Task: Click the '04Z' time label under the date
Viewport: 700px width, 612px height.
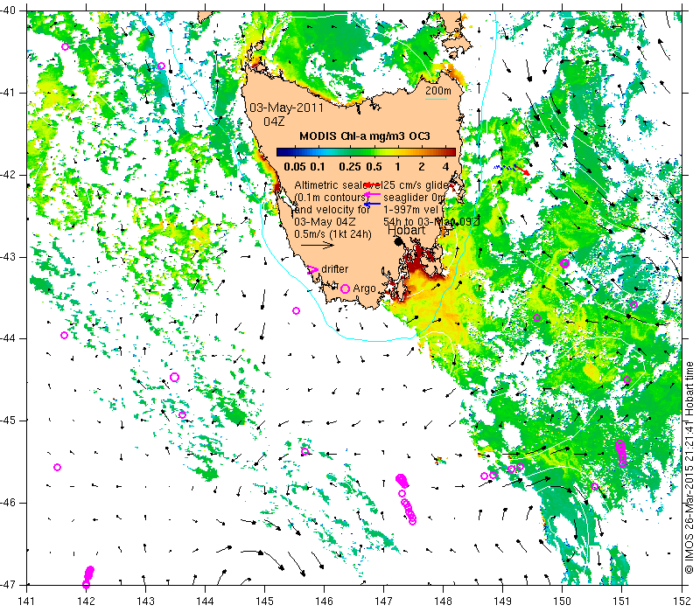Action: click(274, 122)
